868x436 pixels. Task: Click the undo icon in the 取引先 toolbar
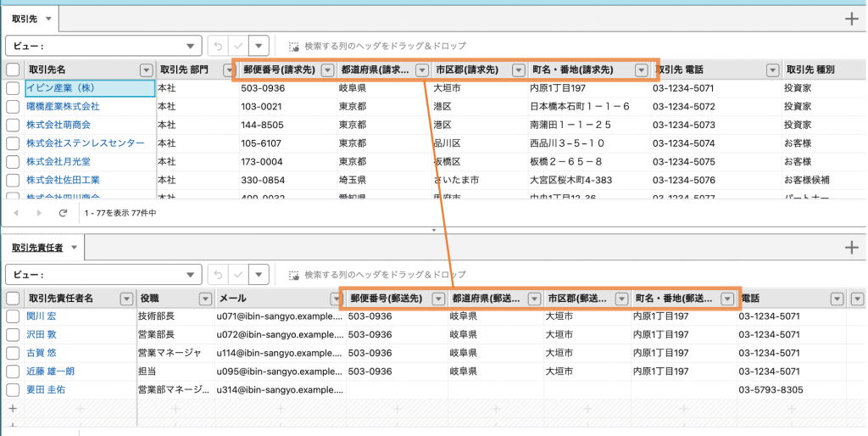(218, 46)
